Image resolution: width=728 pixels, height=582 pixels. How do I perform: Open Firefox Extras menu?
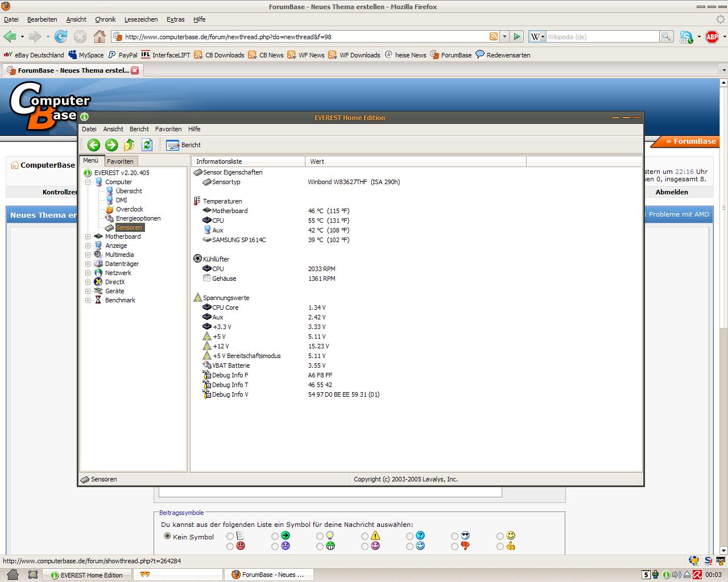pyautogui.click(x=175, y=19)
